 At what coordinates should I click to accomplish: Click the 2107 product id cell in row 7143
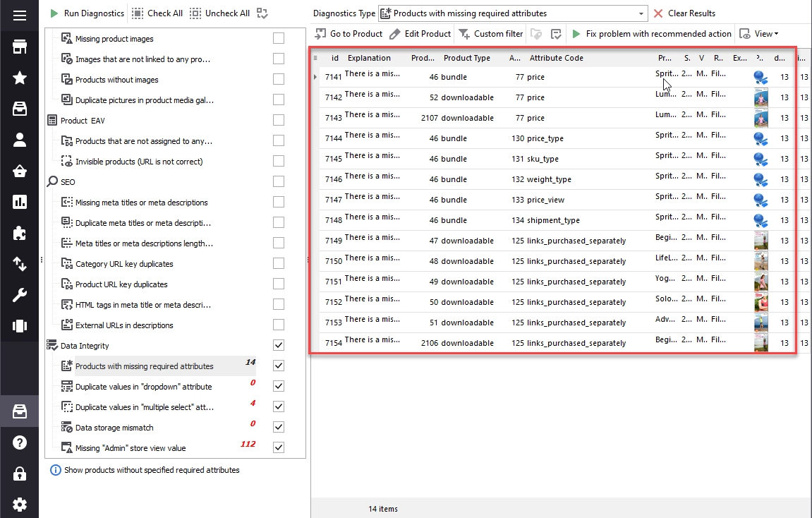(x=430, y=118)
